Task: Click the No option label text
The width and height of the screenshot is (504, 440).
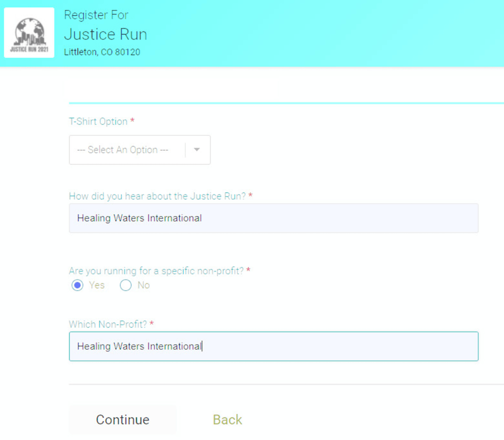Action: coord(144,285)
